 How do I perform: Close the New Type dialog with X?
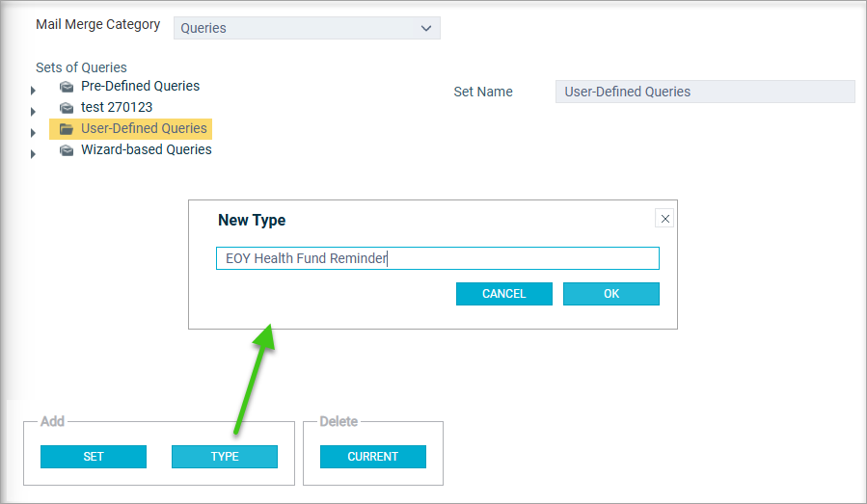[x=664, y=219]
